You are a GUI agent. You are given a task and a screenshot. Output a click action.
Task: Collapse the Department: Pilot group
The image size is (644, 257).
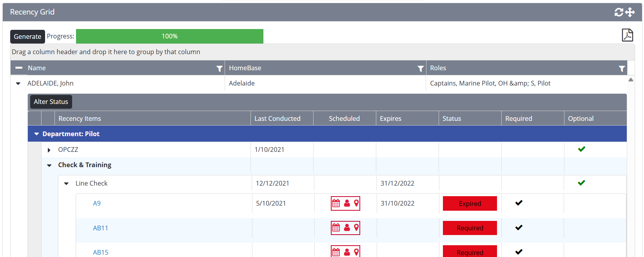click(36, 134)
